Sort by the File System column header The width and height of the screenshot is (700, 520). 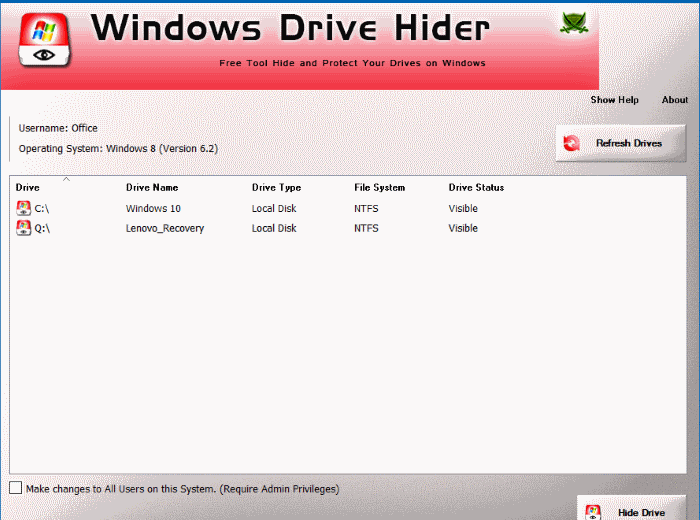coord(379,188)
